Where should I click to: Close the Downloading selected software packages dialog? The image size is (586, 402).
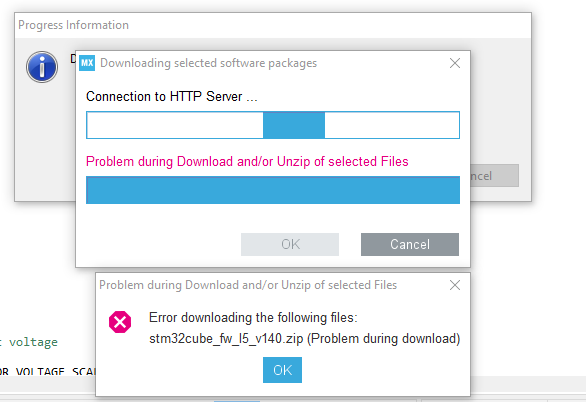(455, 63)
